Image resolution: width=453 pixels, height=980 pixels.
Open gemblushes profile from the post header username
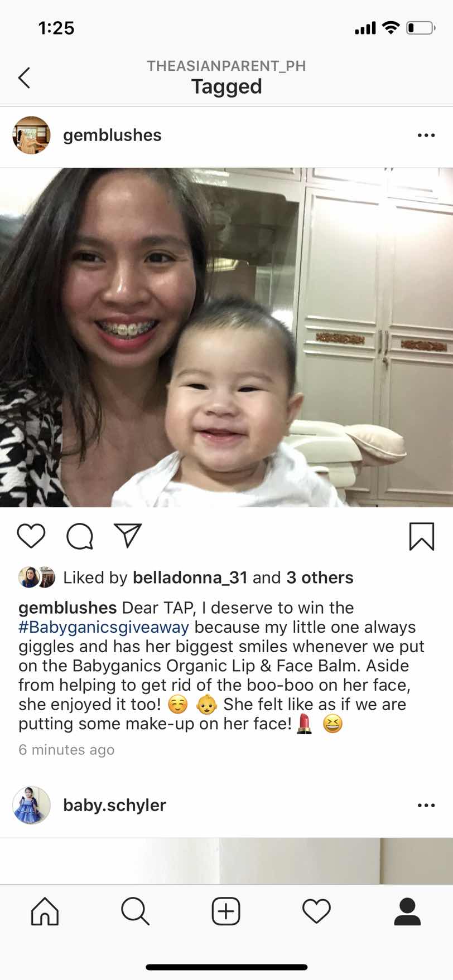[x=112, y=135]
